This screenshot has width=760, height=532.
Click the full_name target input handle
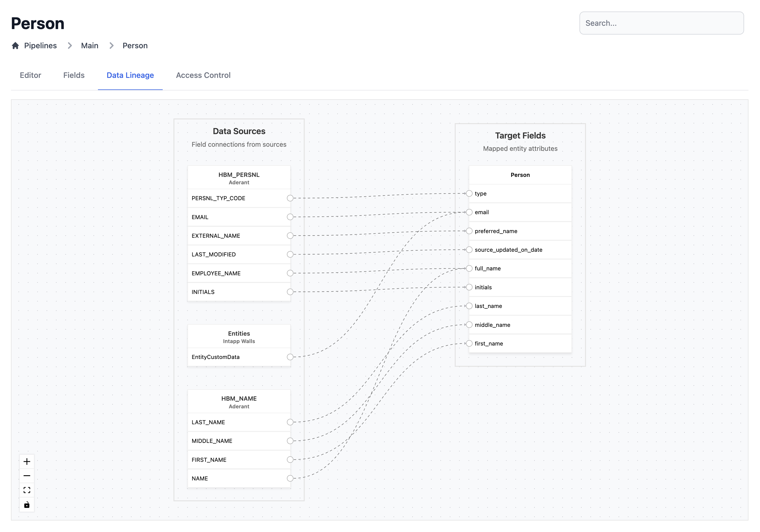tap(469, 268)
